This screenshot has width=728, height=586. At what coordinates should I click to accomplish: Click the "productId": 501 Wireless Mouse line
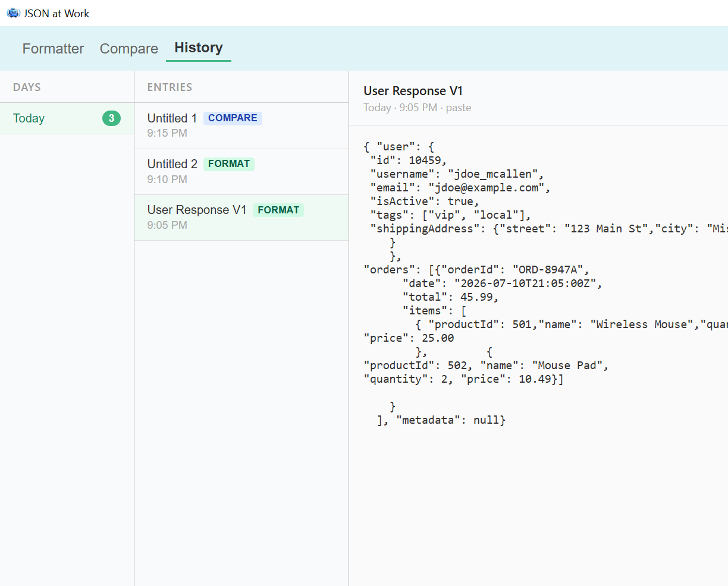(x=571, y=324)
